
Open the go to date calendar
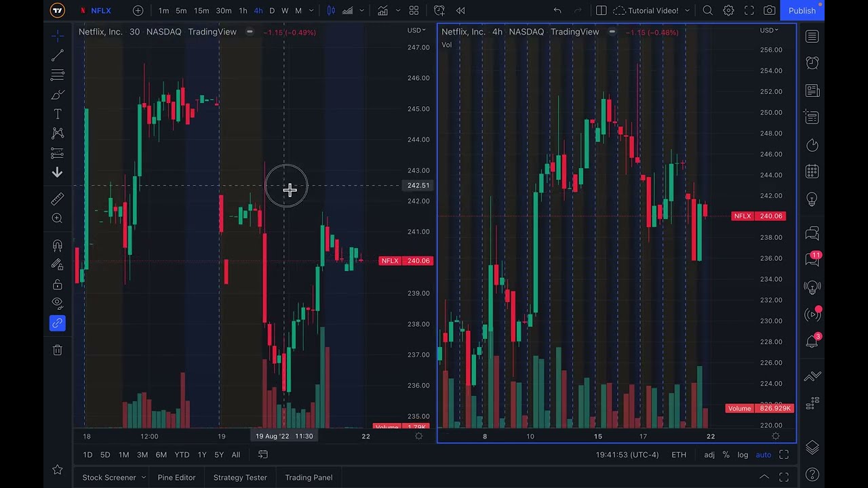263,455
